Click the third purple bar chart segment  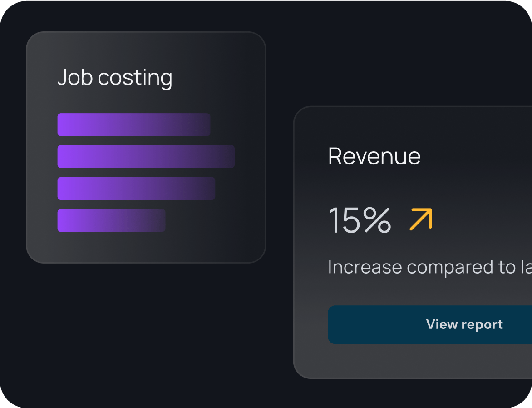tap(136, 189)
